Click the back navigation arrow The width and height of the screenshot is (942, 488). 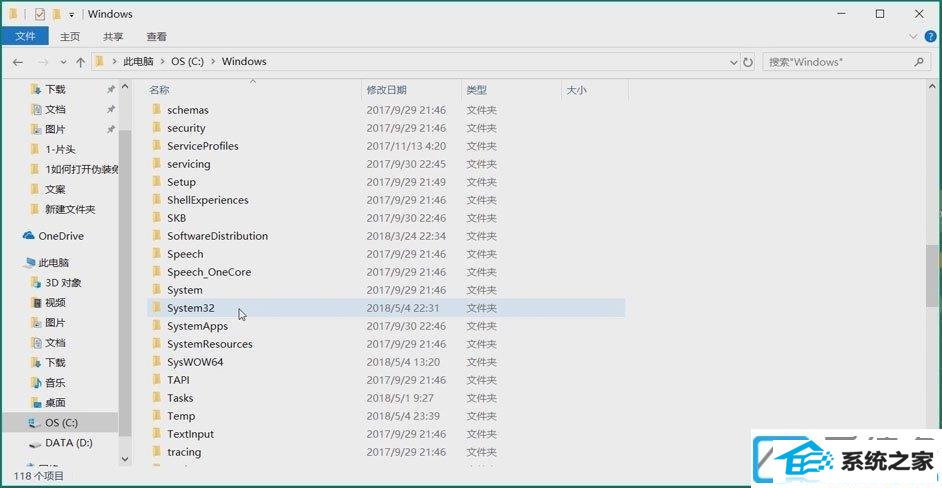[18, 62]
